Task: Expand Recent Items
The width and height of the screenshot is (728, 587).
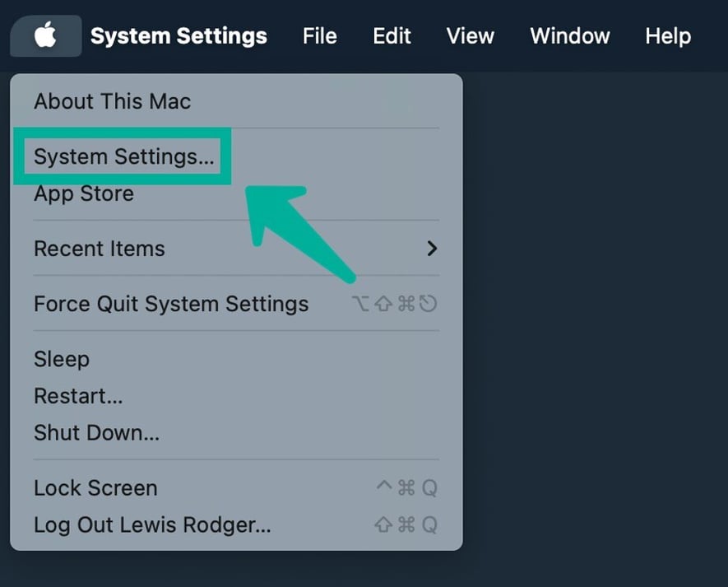Action: coord(99,249)
